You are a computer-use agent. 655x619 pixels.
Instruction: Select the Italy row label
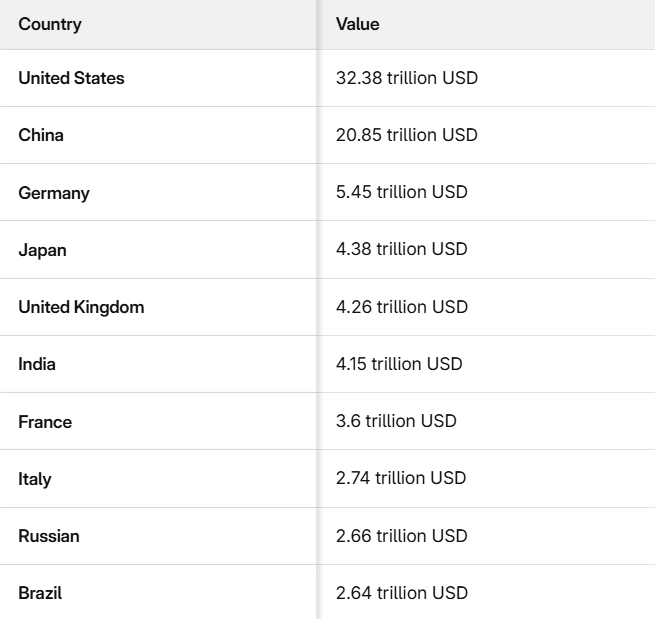(x=35, y=479)
